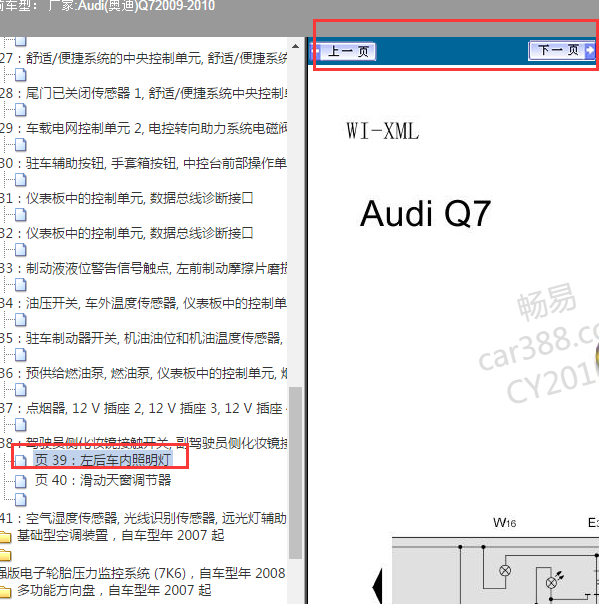Go to next page with 下一页 button
The image size is (599, 604).
(562, 50)
